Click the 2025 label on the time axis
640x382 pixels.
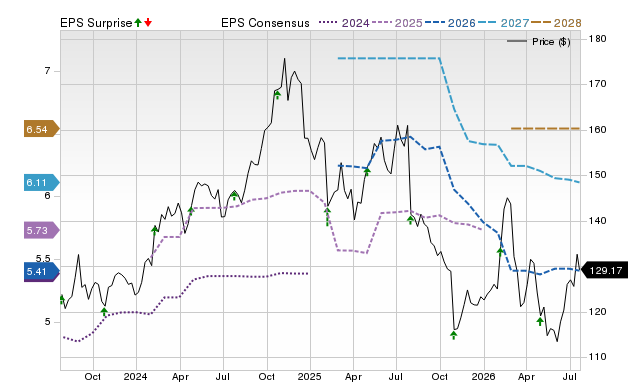[x=309, y=376]
